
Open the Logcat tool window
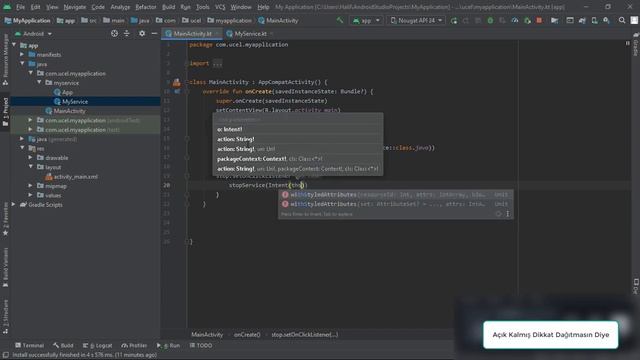coord(97,345)
